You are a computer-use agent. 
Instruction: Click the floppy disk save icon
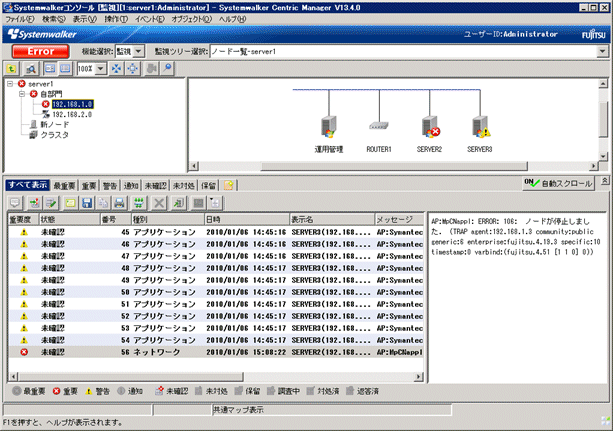87,203
